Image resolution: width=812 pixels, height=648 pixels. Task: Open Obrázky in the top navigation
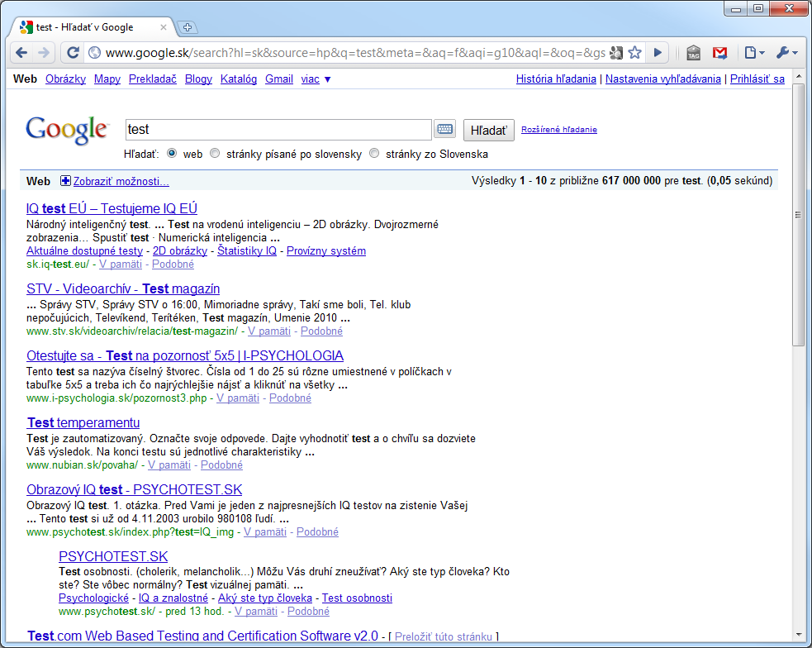click(x=66, y=79)
